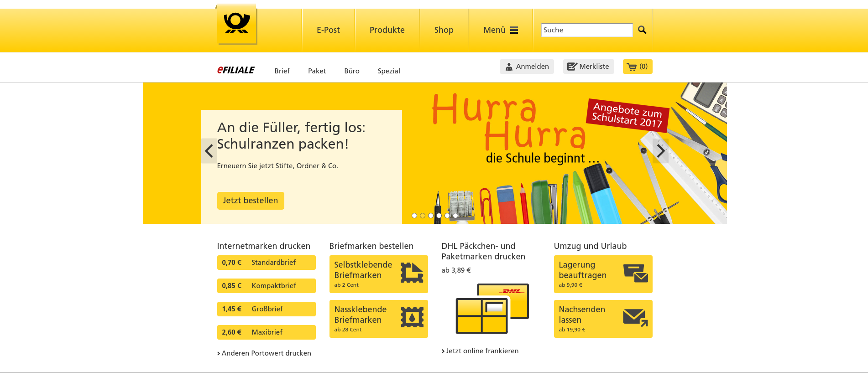Click the Angebote zum Schulstart 2017 badge
Screen dimensions: 868x382
[627, 115]
